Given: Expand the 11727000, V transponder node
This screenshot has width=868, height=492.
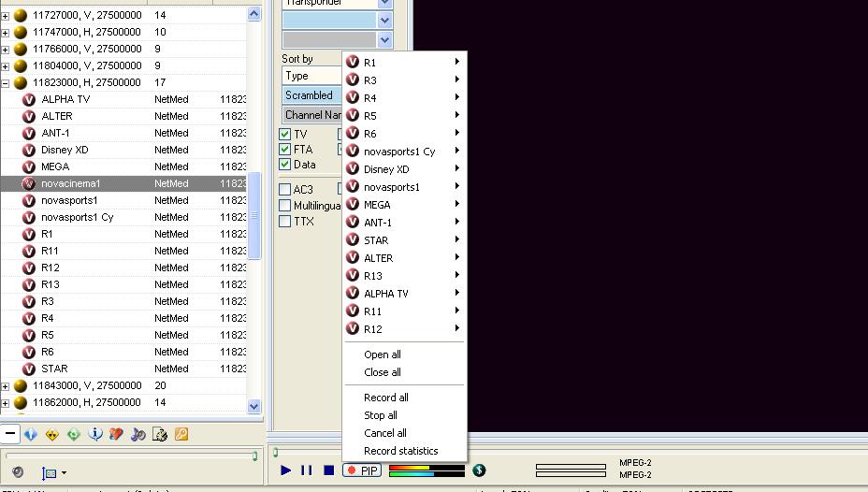Looking at the screenshot, I should (x=5, y=16).
